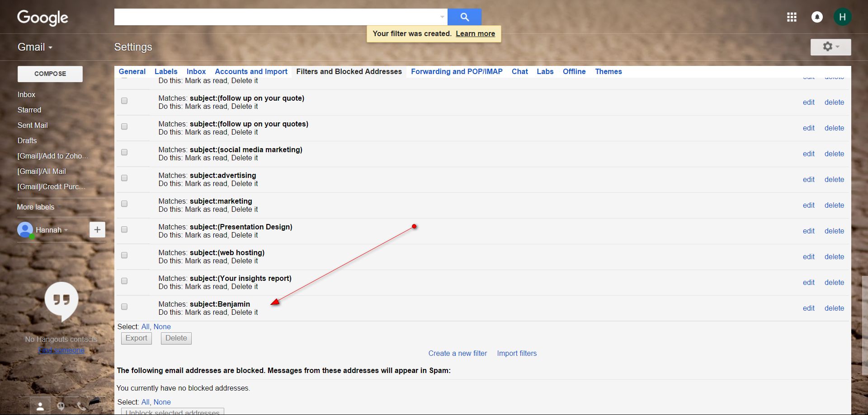Viewport: 868px width, 415px height.
Task: Edit the subject:advertising filter
Action: click(809, 179)
